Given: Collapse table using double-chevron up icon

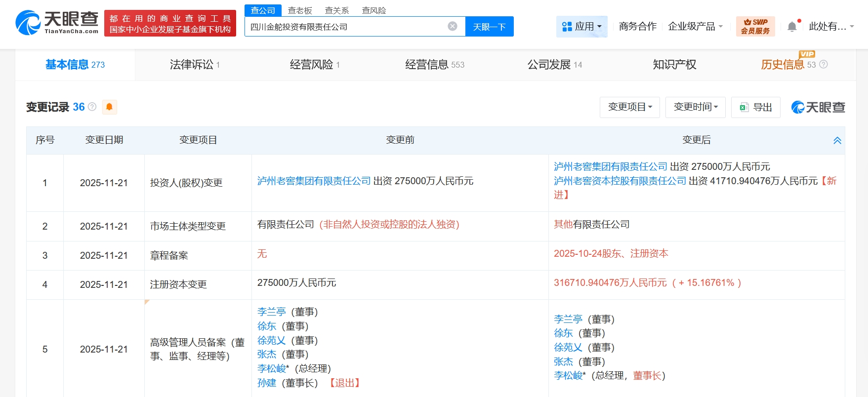Looking at the screenshot, I should point(837,141).
